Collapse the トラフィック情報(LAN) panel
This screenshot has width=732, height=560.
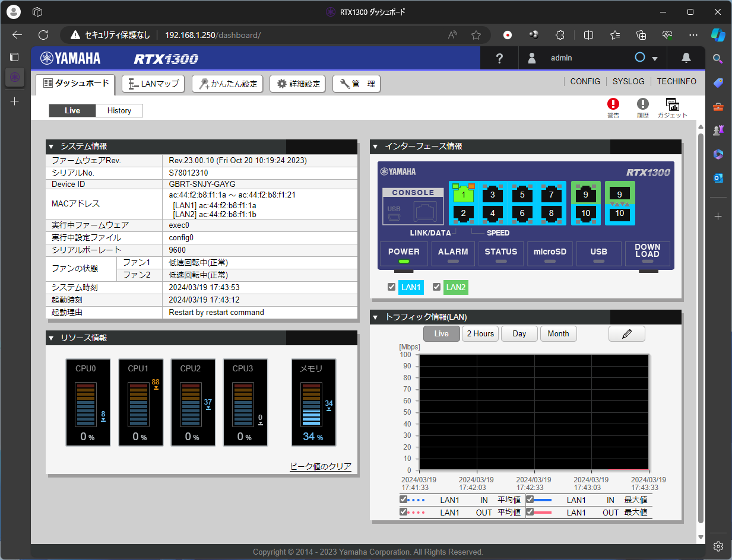coord(376,317)
